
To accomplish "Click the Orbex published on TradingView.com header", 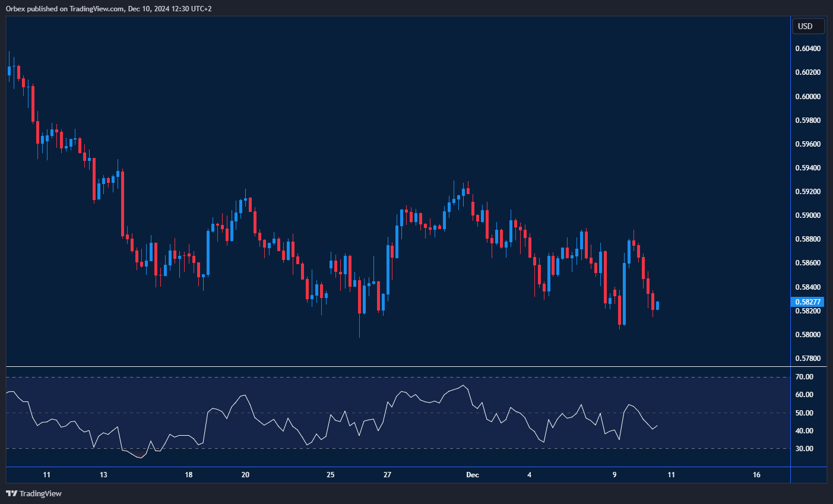I will tap(109, 8).
